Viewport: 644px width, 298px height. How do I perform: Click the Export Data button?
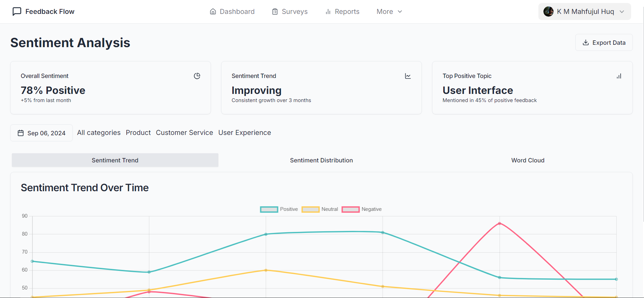[604, 43]
